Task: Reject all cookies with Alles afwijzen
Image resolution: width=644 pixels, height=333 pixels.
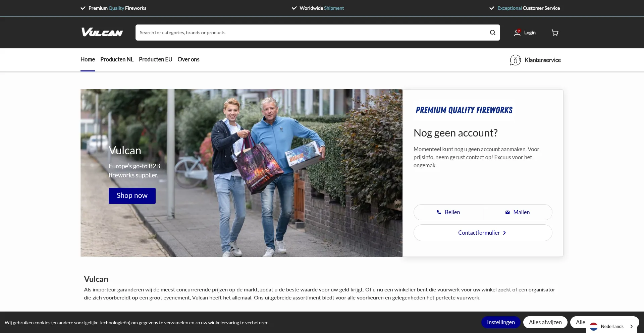Action: (x=545, y=322)
